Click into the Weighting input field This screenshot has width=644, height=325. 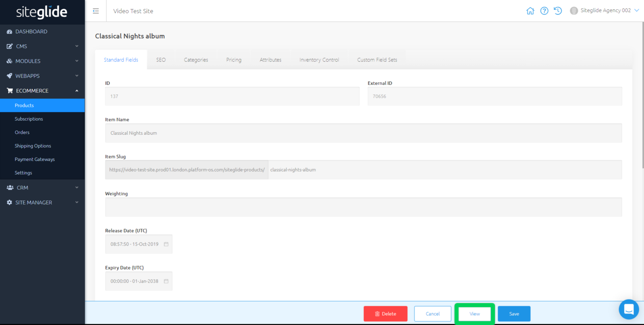tap(363, 207)
